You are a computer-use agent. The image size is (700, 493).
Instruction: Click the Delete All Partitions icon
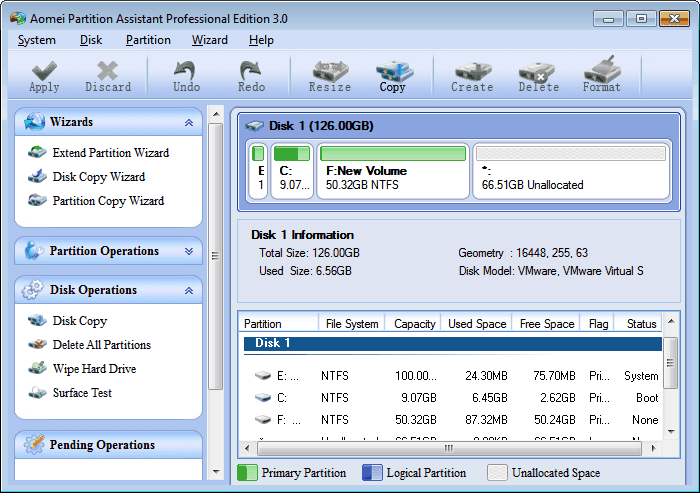point(37,344)
